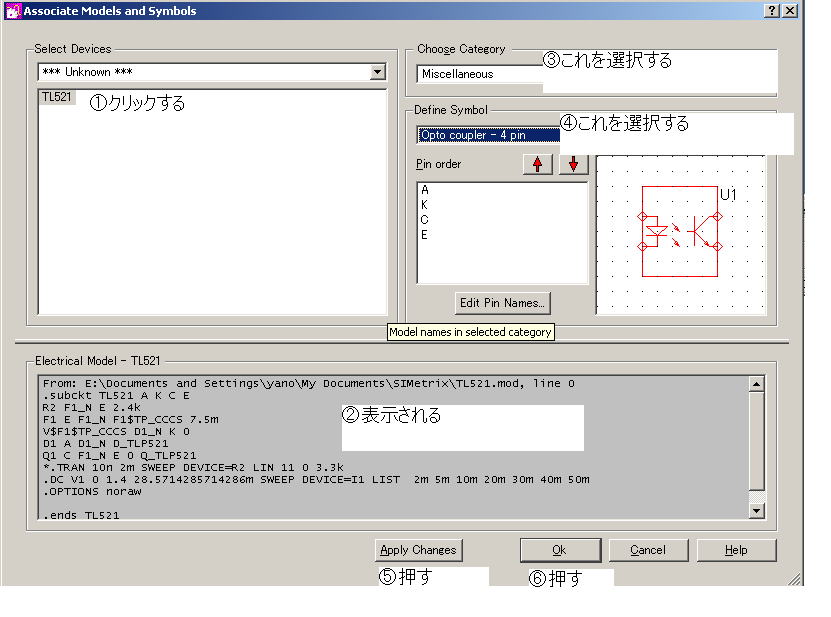Select pin C in Pin order list
The height and width of the screenshot is (617, 831).
tap(424, 219)
